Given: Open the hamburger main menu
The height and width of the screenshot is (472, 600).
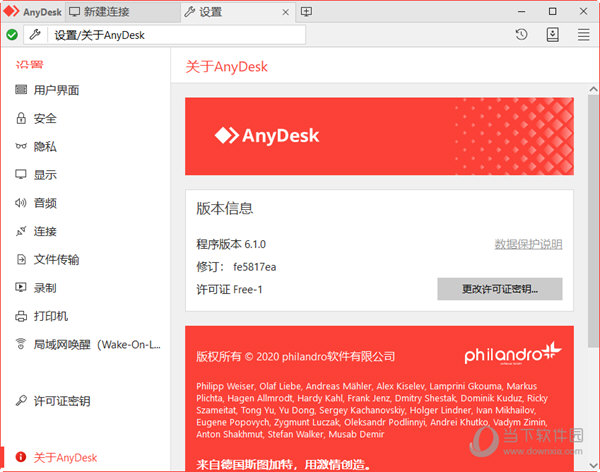Looking at the screenshot, I should coord(583,35).
